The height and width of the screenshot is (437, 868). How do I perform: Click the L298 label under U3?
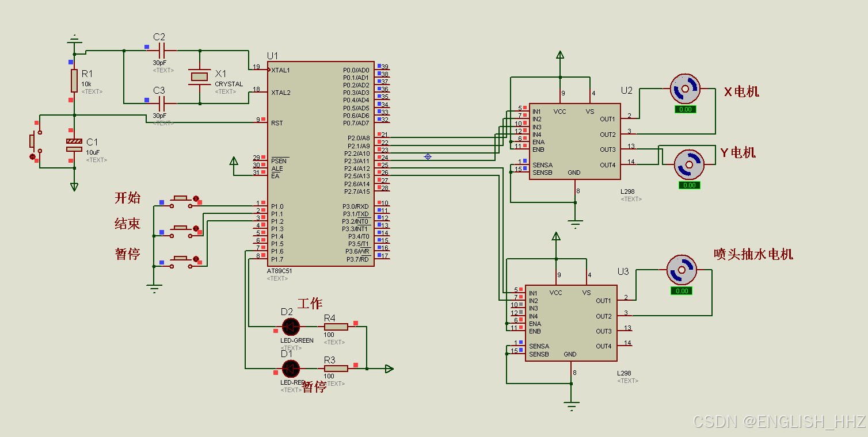(624, 373)
